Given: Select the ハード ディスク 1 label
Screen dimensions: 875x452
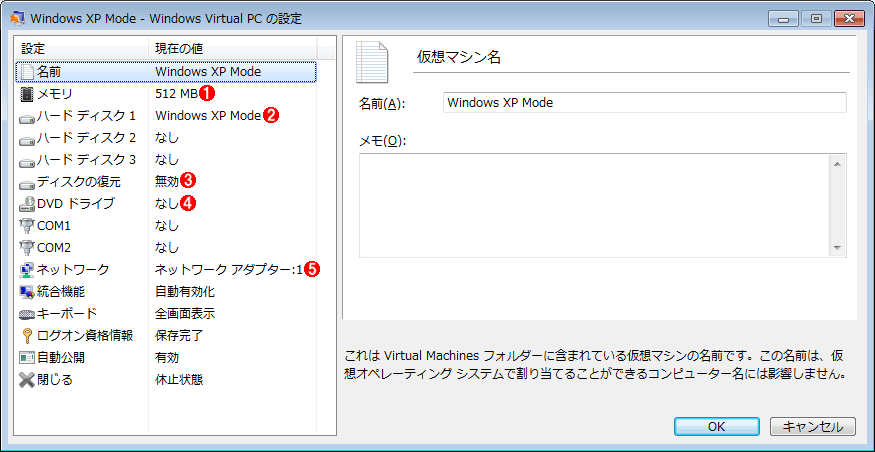Looking at the screenshot, I should (x=86, y=116).
